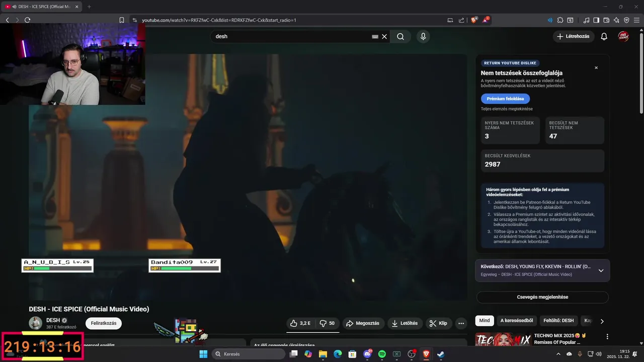
Task: Select the Feltöltő: DESH filter chip
Action: (x=557, y=321)
